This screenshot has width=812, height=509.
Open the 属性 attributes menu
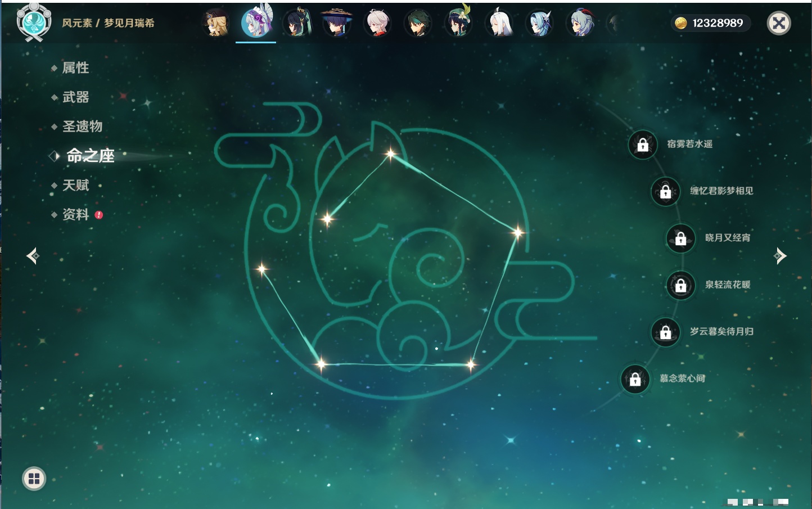75,68
